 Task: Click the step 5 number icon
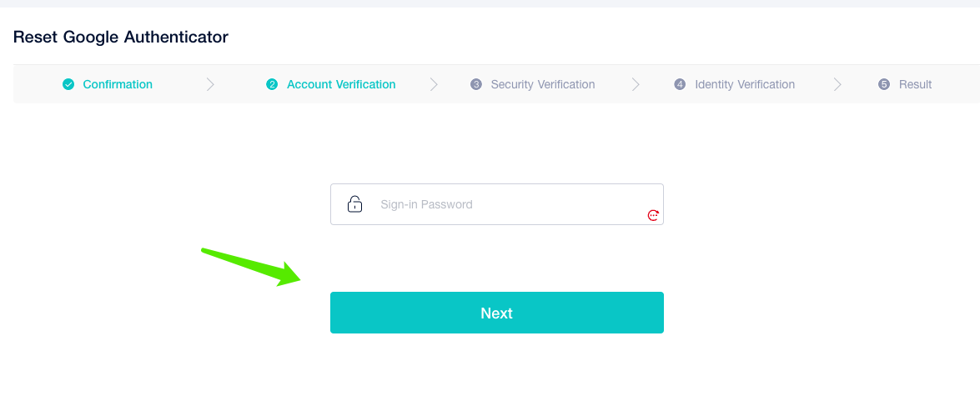884,84
